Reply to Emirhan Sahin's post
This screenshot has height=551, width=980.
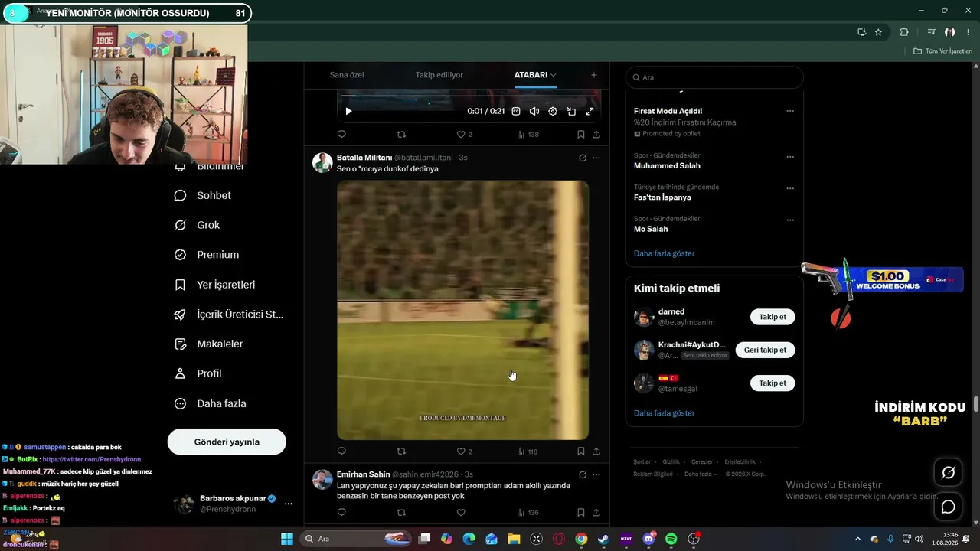[x=341, y=513]
